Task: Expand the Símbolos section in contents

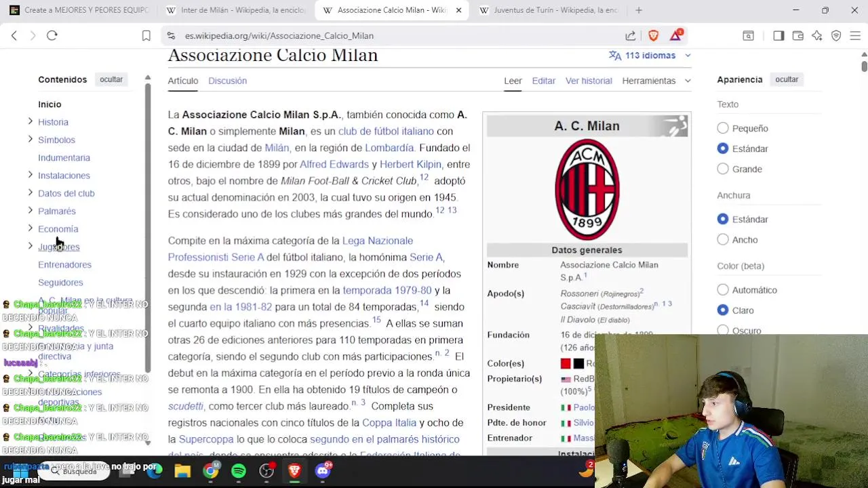Action: pos(30,139)
